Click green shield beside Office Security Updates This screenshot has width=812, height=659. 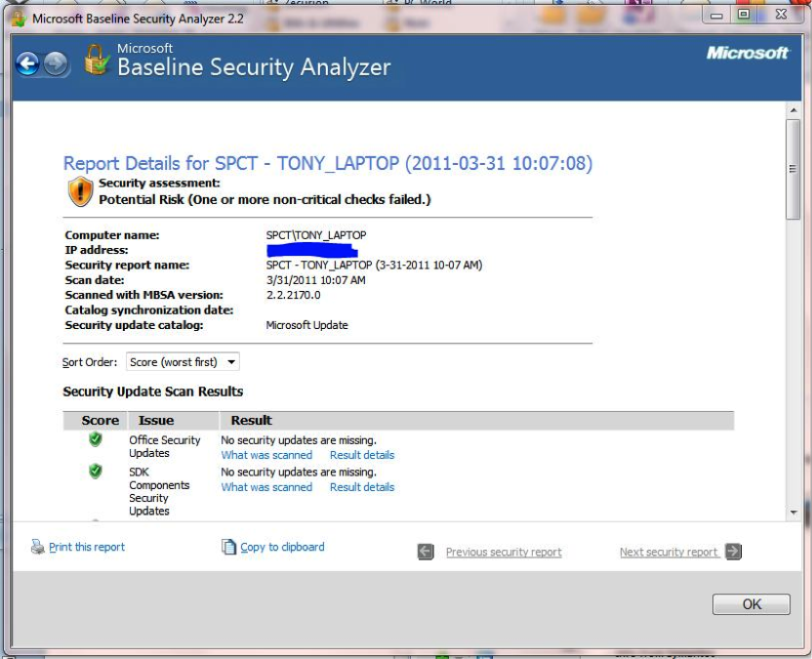[96, 440]
